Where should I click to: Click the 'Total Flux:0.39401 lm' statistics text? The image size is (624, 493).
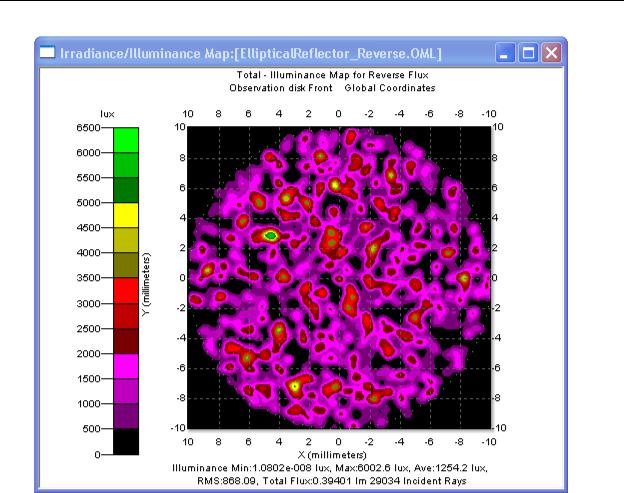click(x=314, y=481)
